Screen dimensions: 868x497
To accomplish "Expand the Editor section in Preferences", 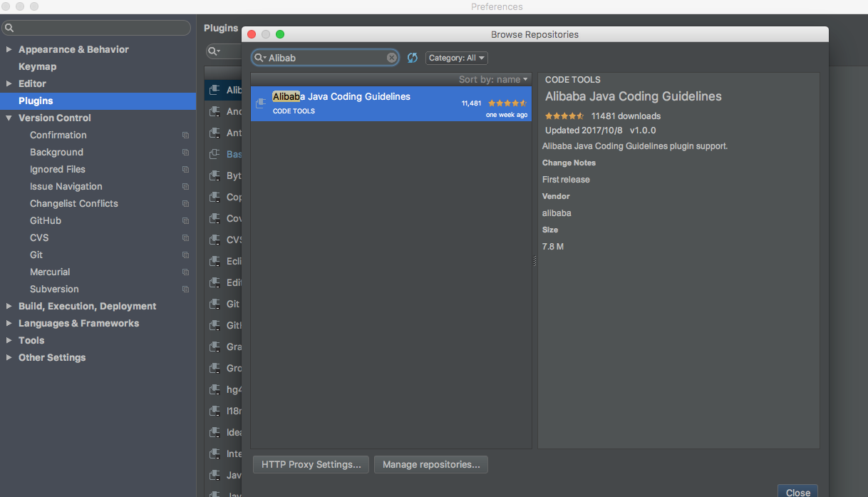I will [x=9, y=83].
